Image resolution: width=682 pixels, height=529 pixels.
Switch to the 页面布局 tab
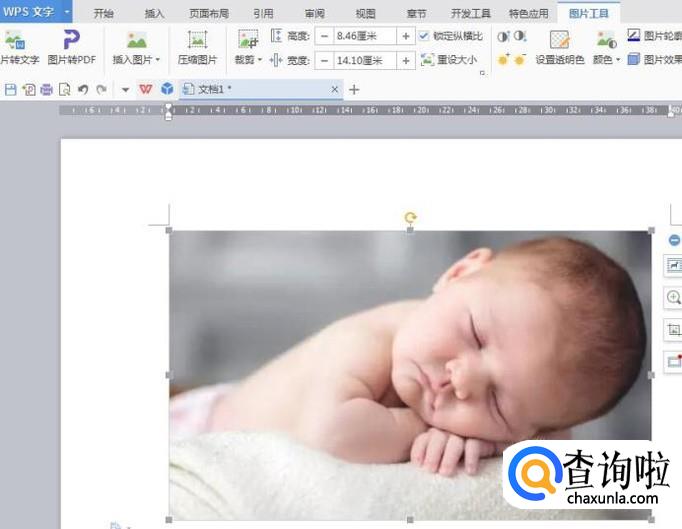[x=209, y=14]
